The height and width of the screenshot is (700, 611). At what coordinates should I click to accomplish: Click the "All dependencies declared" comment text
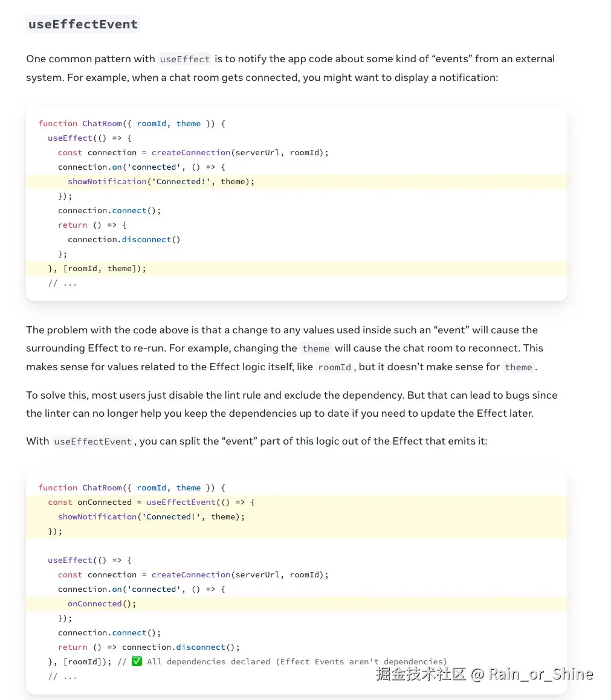[x=208, y=661]
